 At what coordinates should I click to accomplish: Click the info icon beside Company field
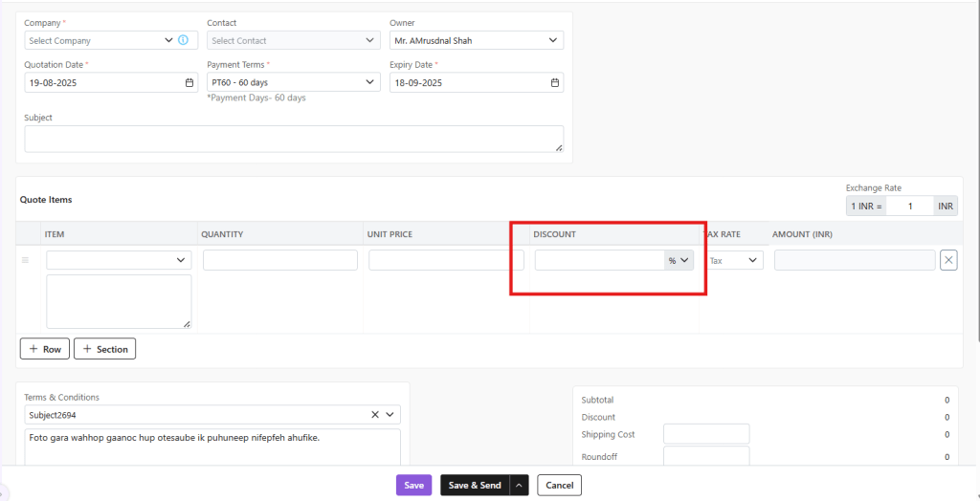(184, 40)
